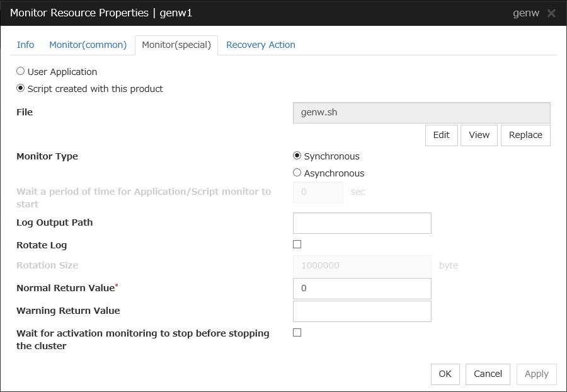Enable the Rotate Log checkbox
The height and width of the screenshot is (392, 567).
click(297, 245)
